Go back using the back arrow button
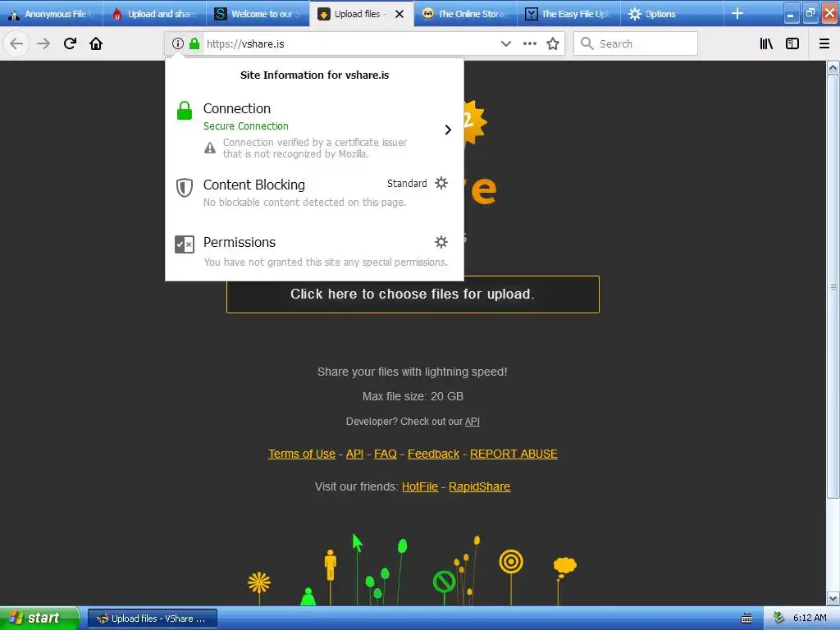840x630 pixels. click(x=16, y=43)
